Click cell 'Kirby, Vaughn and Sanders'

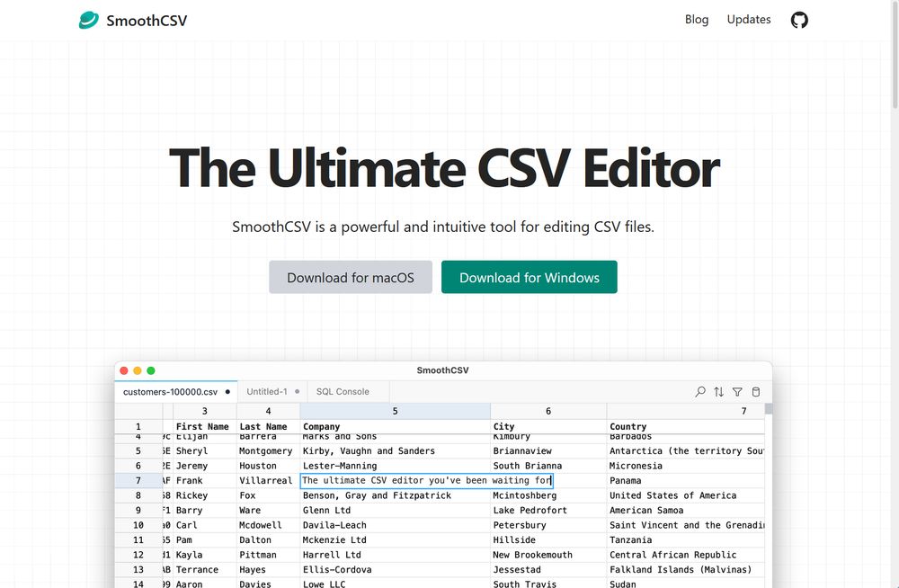coord(395,451)
